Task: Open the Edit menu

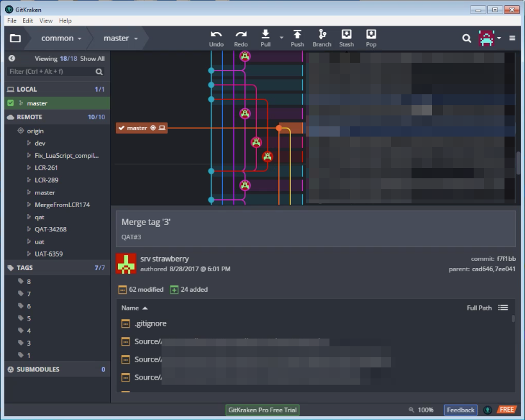Action: 28,21
